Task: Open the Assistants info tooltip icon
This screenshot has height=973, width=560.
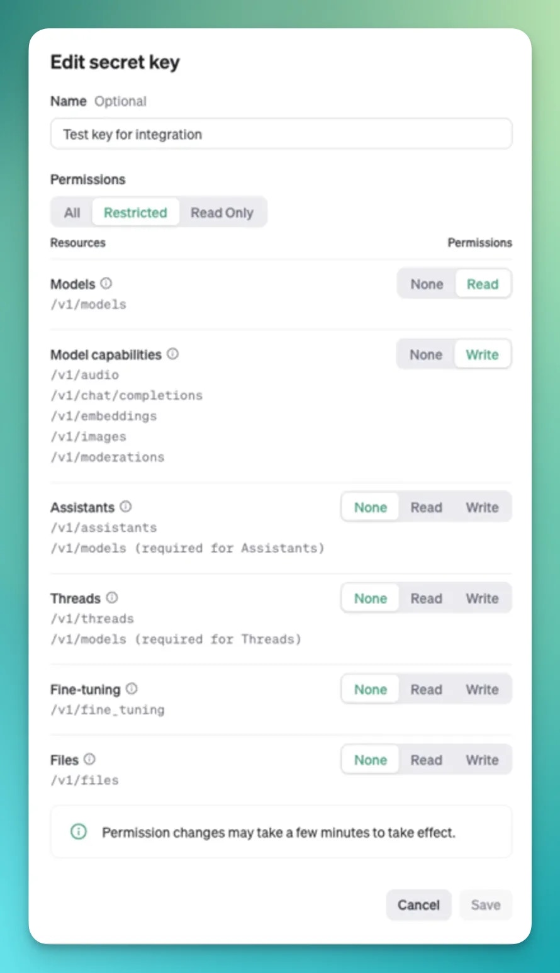Action: point(126,507)
